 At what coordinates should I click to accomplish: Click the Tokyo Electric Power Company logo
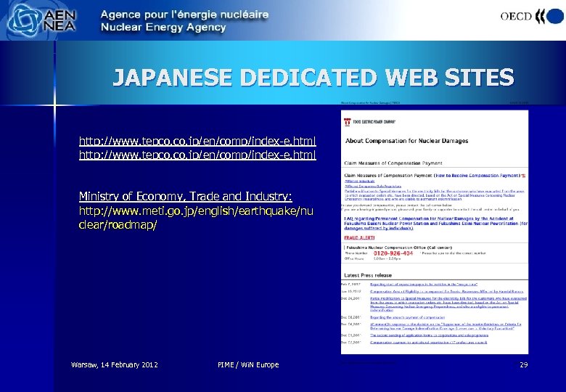(x=369, y=122)
